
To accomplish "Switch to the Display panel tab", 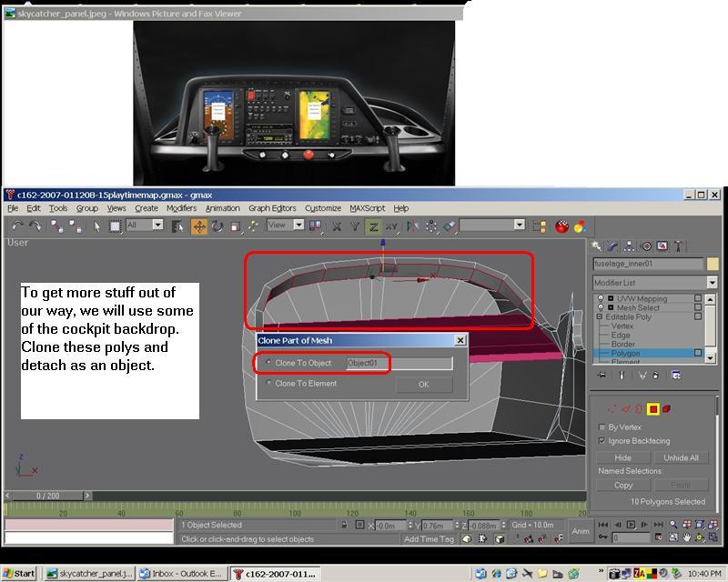I will point(662,246).
